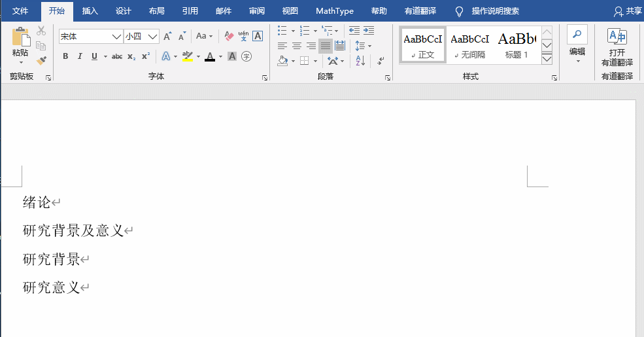Viewport: 644px width, 337px height.
Task: Click the Cut scissors icon
Action: [x=41, y=30]
